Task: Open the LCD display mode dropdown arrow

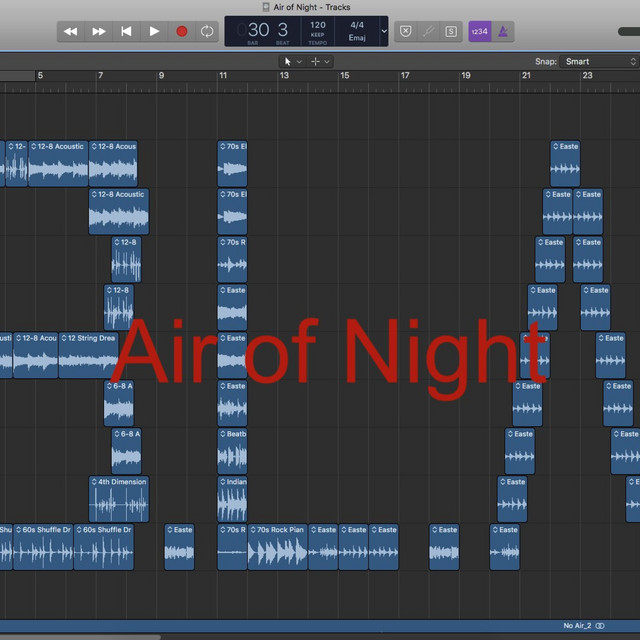Action: (x=383, y=31)
